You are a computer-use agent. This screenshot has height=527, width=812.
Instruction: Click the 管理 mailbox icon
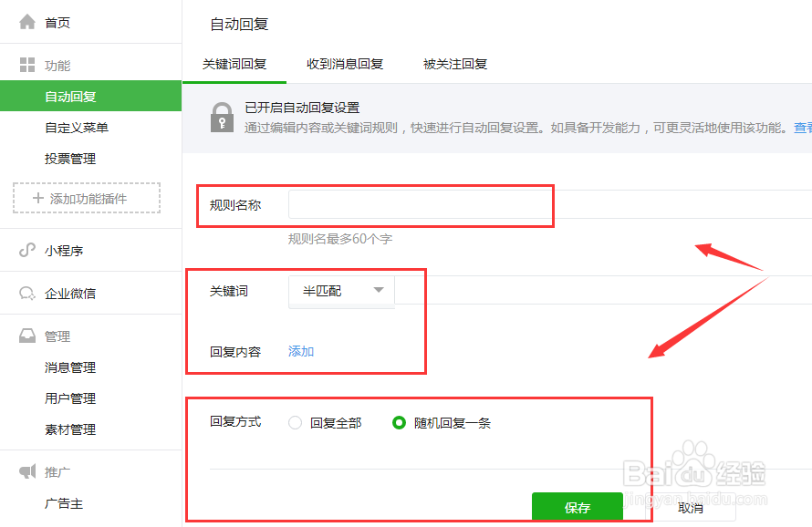coord(28,336)
